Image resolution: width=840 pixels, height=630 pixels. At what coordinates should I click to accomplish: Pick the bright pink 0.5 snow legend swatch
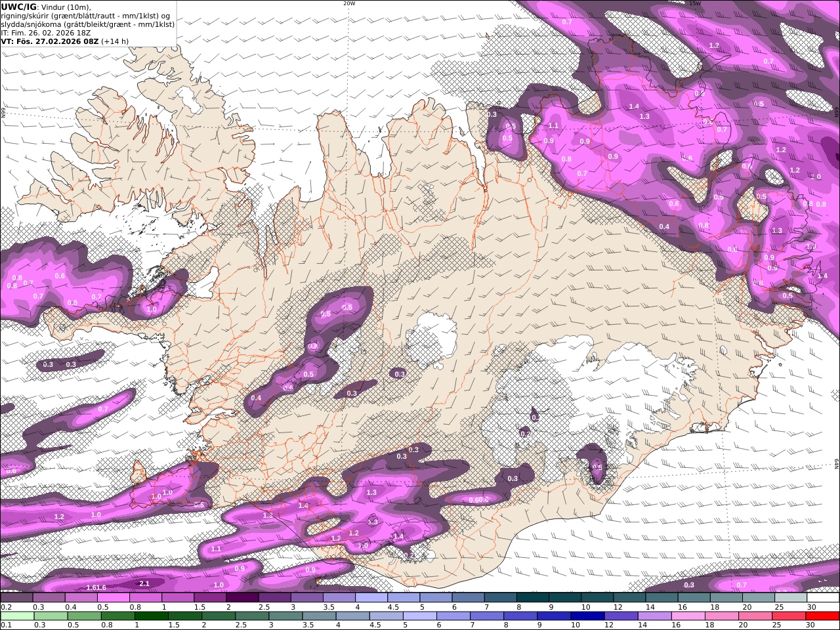click(113, 598)
